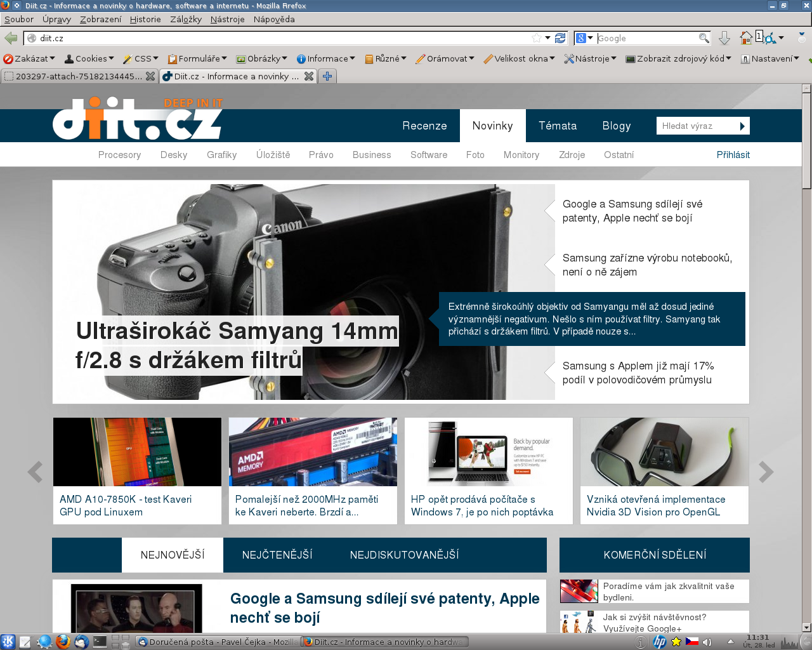Close the 203297-attach tab
Image resolution: width=812 pixels, height=650 pixels.
point(150,76)
